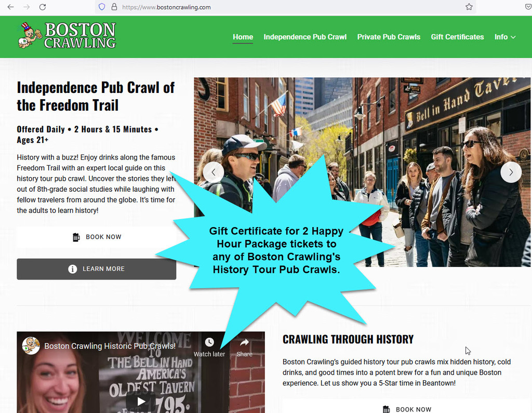The width and height of the screenshot is (532, 413).
Task: Play the Boston Crawling video
Action: (141, 401)
